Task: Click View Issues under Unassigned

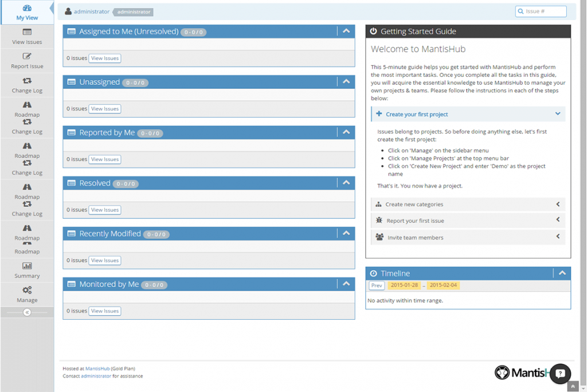Action: pyautogui.click(x=105, y=109)
